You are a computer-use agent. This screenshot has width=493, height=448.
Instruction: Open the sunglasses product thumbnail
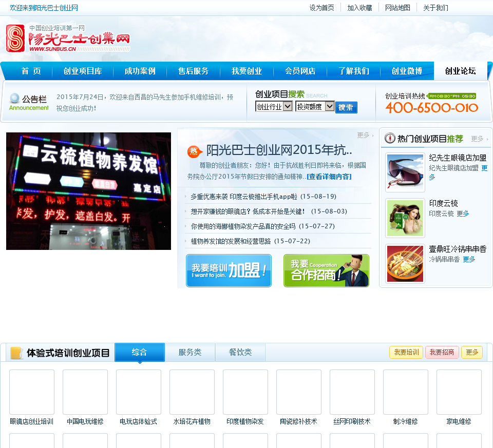(x=405, y=172)
